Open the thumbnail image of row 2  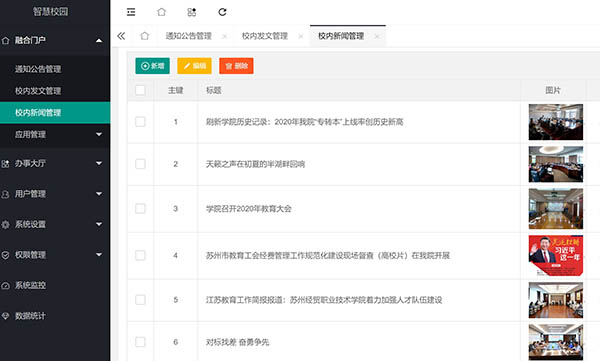coord(556,164)
